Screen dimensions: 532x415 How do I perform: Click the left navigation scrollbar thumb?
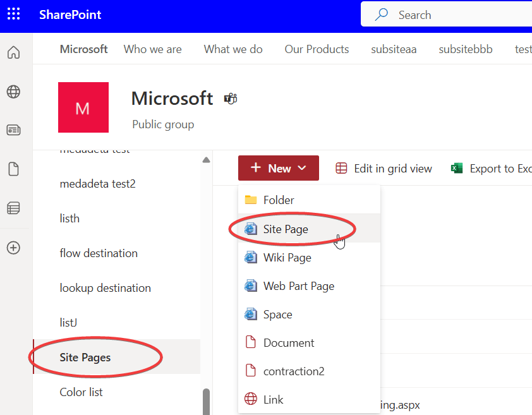coord(206,402)
